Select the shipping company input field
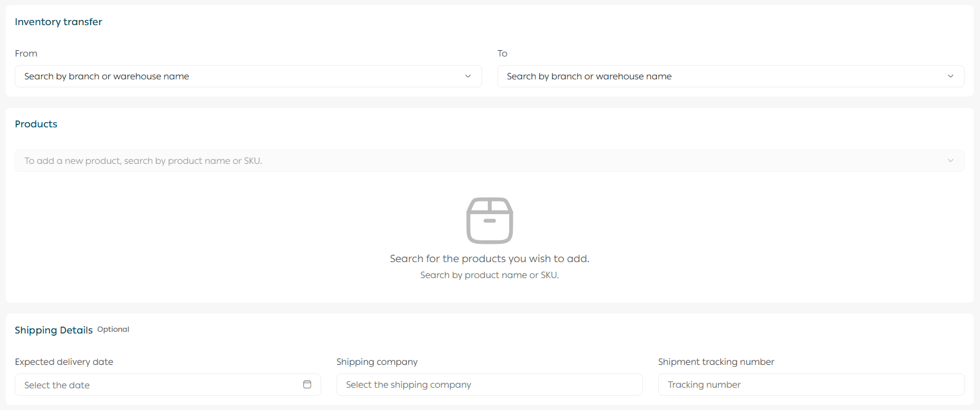Screen dimensions: 980x410 pyautogui.click(x=489, y=384)
